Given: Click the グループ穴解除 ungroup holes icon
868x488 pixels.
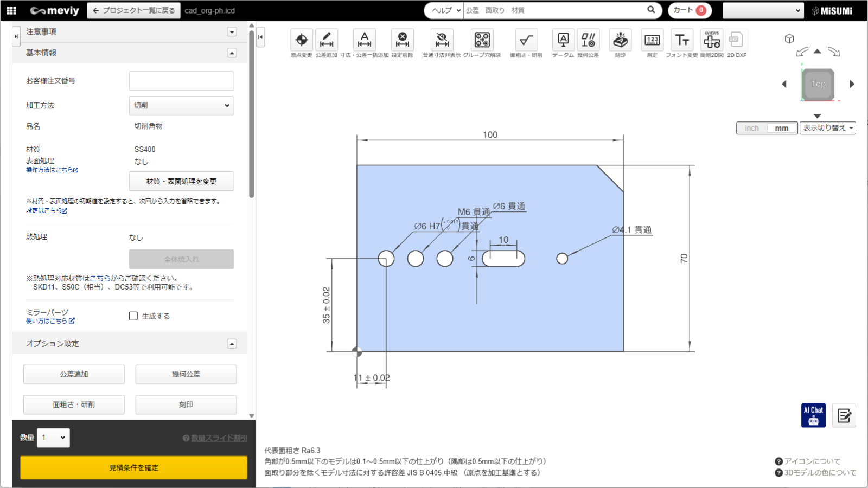Looking at the screenshot, I should [x=482, y=40].
